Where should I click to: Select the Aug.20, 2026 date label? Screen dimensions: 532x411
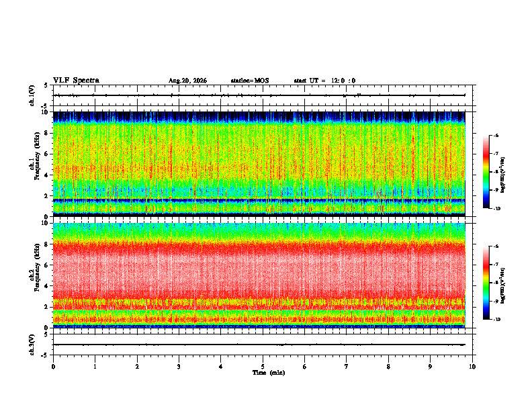click(187, 81)
